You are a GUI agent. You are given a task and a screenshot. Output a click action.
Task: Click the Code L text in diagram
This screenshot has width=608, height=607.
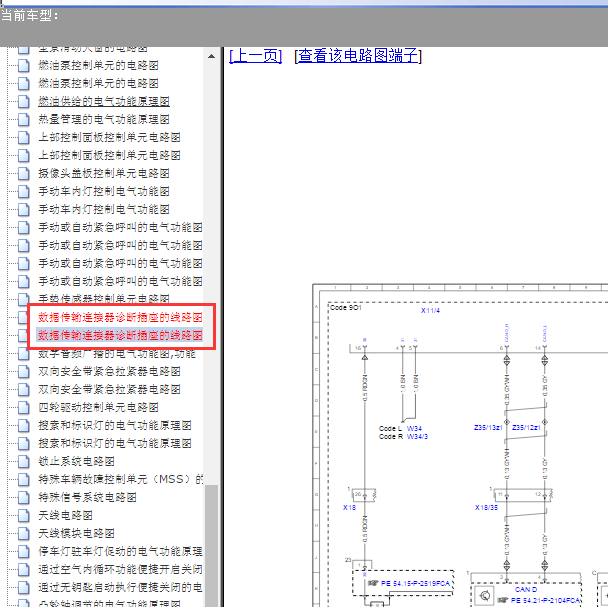coord(390,428)
